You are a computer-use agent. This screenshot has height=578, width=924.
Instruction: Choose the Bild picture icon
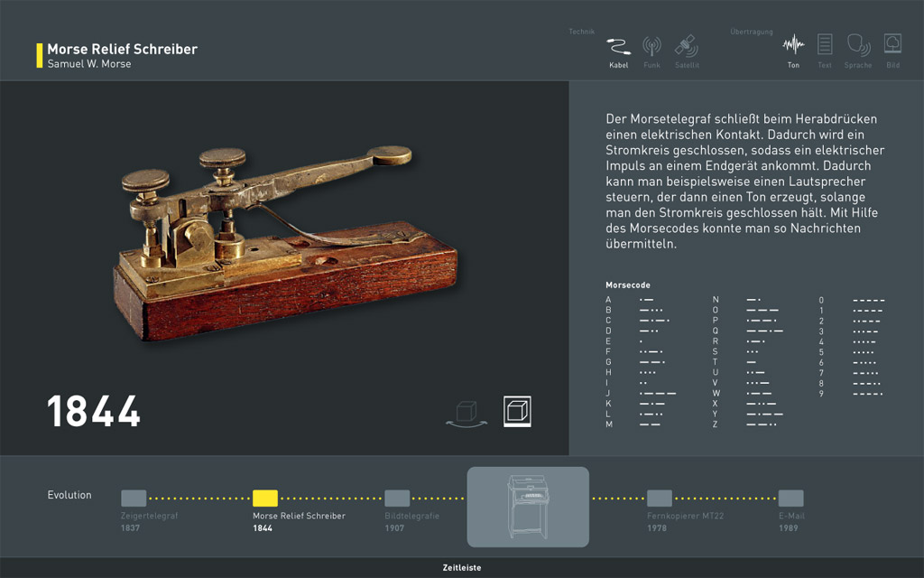[x=892, y=44]
